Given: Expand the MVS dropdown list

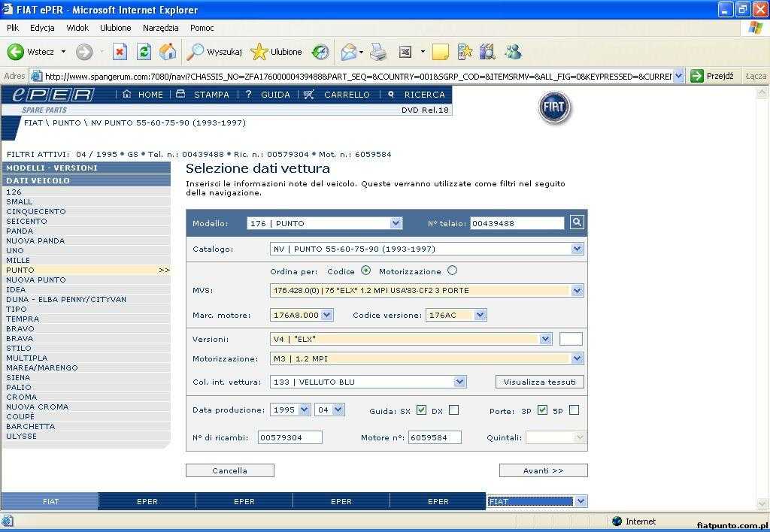Looking at the screenshot, I should click(577, 291).
